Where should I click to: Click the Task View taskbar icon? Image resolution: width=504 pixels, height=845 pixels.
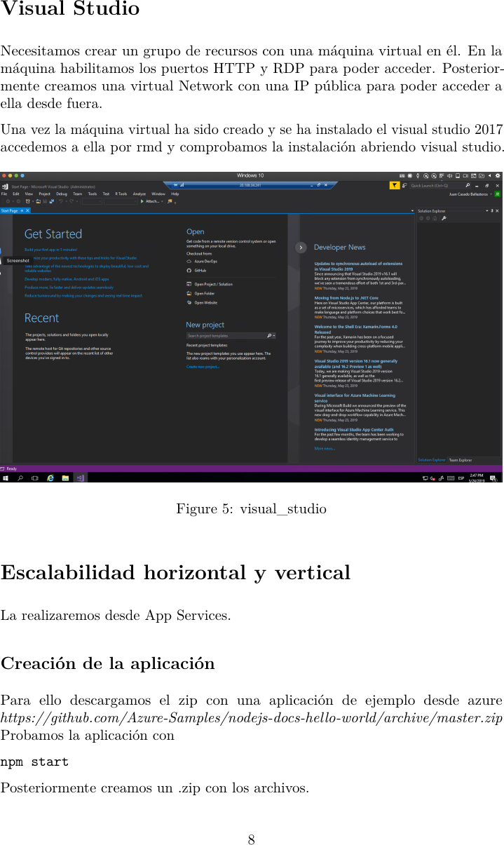click(x=34, y=478)
